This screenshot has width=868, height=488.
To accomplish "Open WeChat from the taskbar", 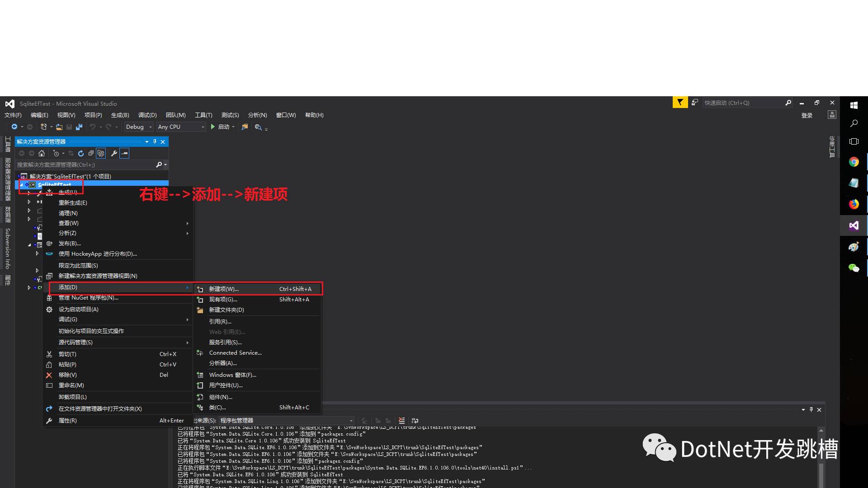I will 854,268.
